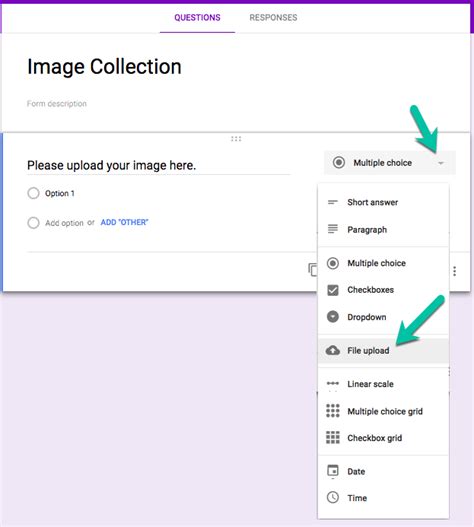474x527 pixels.
Task: Choose Checkbox grid option
Action: click(383, 438)
